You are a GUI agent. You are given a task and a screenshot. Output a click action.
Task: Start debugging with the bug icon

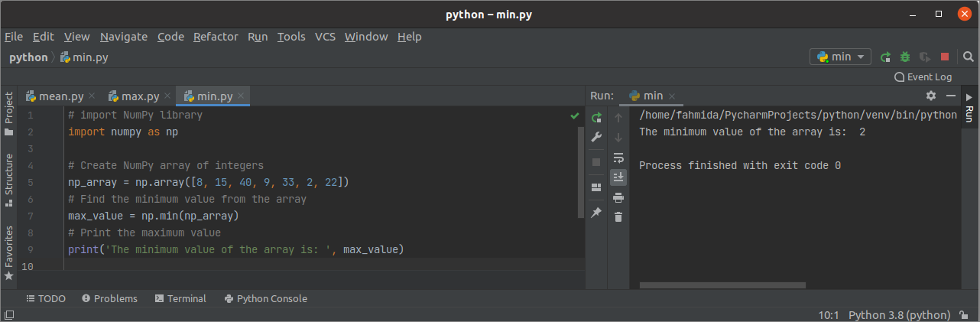tap(905, 57)
